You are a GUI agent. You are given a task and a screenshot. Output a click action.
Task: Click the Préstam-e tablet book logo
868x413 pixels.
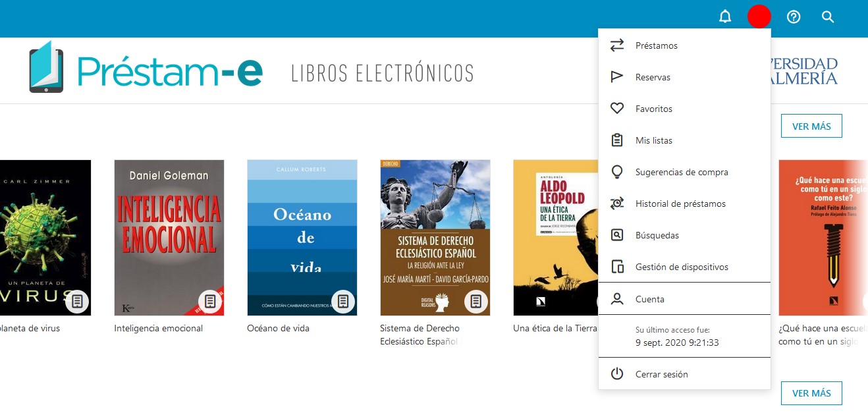[x=47, y=67]
